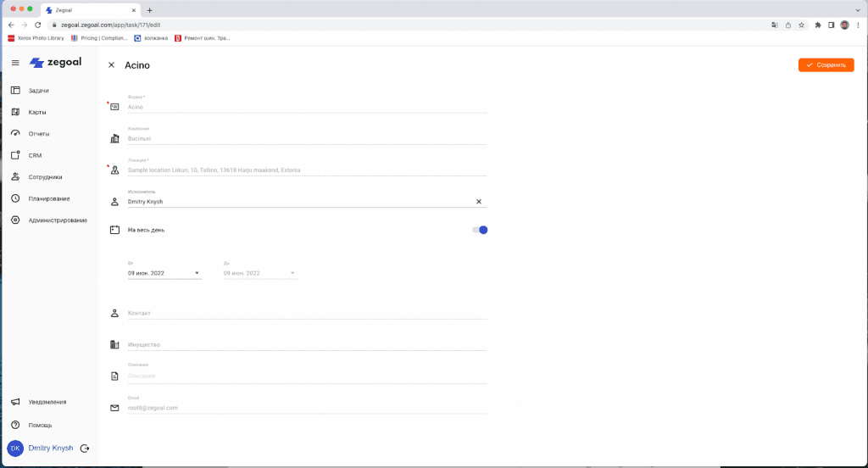Click the logout icon beside Dmitry Knysh
868x468 pixels.
tap(85, 448)
